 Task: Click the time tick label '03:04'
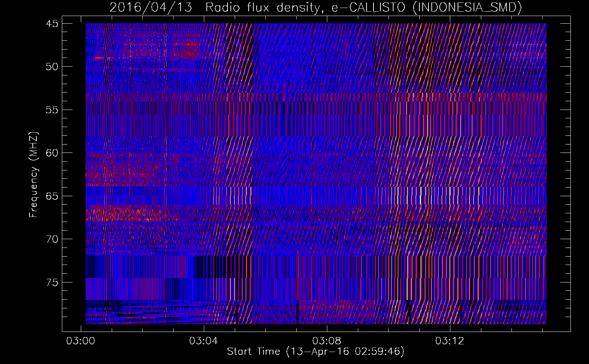tap(203, 341)
